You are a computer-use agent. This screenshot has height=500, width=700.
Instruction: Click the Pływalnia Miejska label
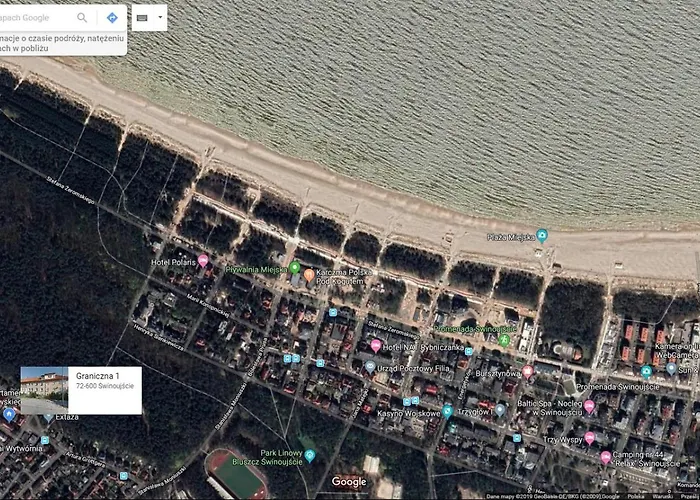coord(256,270)
